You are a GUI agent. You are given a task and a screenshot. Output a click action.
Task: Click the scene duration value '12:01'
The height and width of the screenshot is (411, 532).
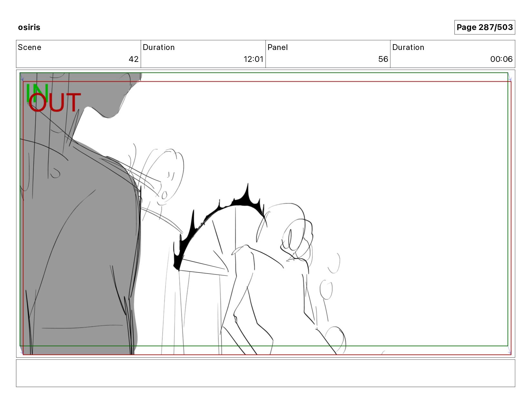(x=253, y=59)
